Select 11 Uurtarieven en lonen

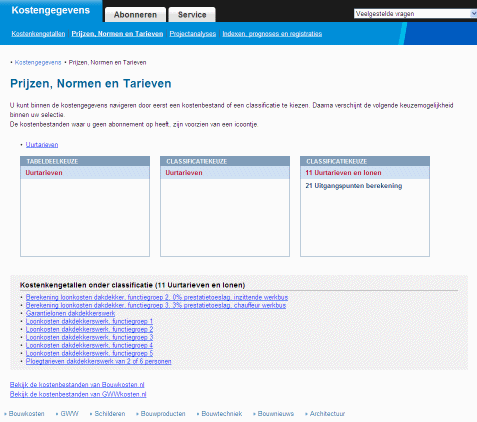point(365,173)
